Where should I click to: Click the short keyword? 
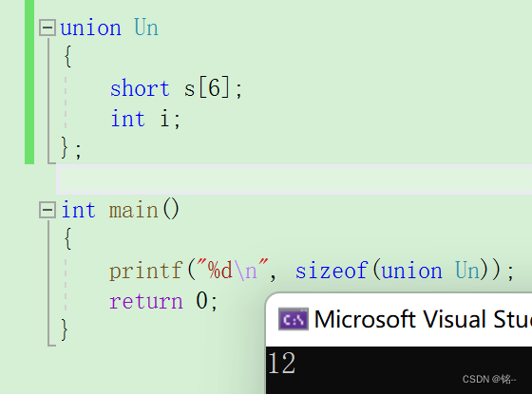point(140,88)
